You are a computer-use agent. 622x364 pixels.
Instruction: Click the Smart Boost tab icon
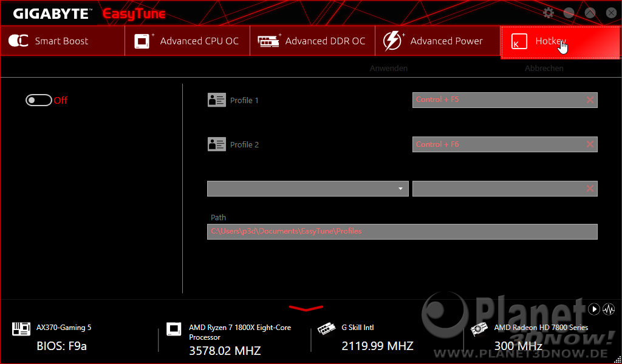coord(18,41)
